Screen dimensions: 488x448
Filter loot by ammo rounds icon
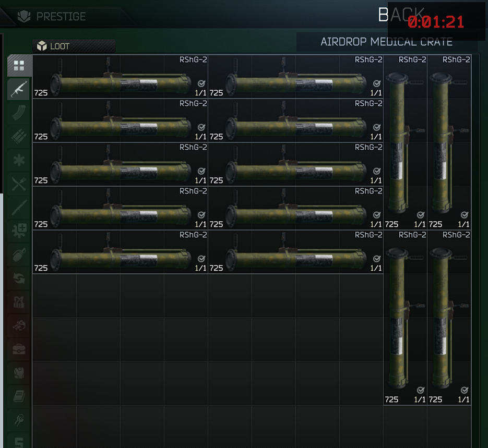19,136
